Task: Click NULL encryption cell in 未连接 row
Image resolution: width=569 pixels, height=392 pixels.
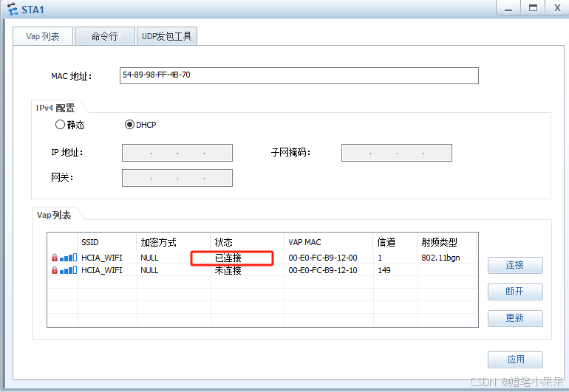Action: pos(149,270)
